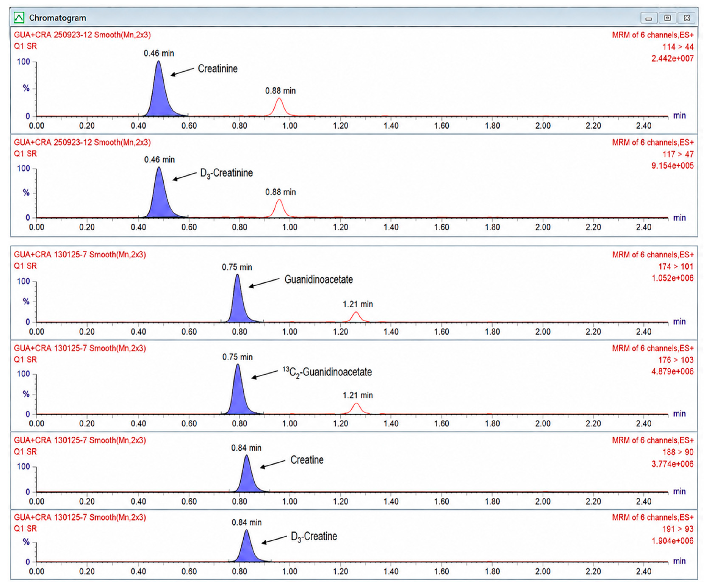This screenshot has height=588, width=705.
Task: Click the Q1 SR text in the 188 > 90 trace
Action: pyautogui.click(x=25, y=452)
